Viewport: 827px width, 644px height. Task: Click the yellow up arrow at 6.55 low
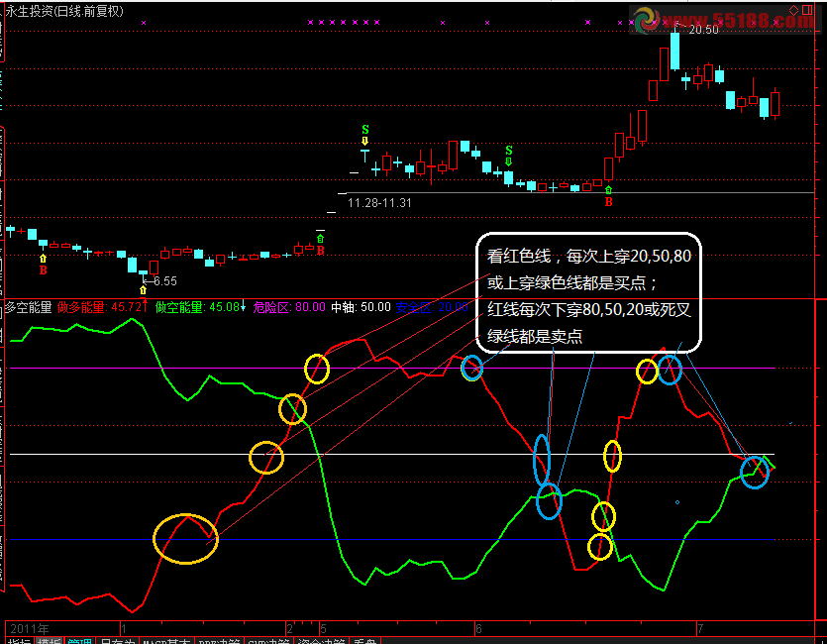tap(143, 290)
